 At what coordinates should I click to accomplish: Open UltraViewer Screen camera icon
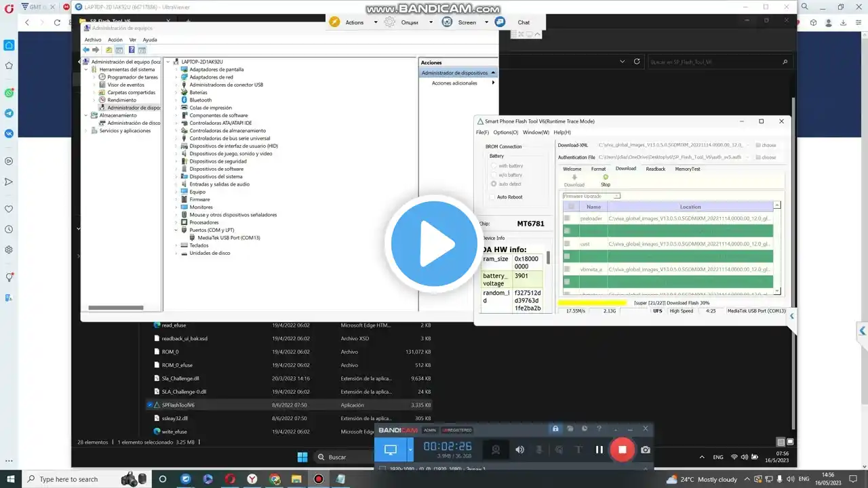(447, 22)
